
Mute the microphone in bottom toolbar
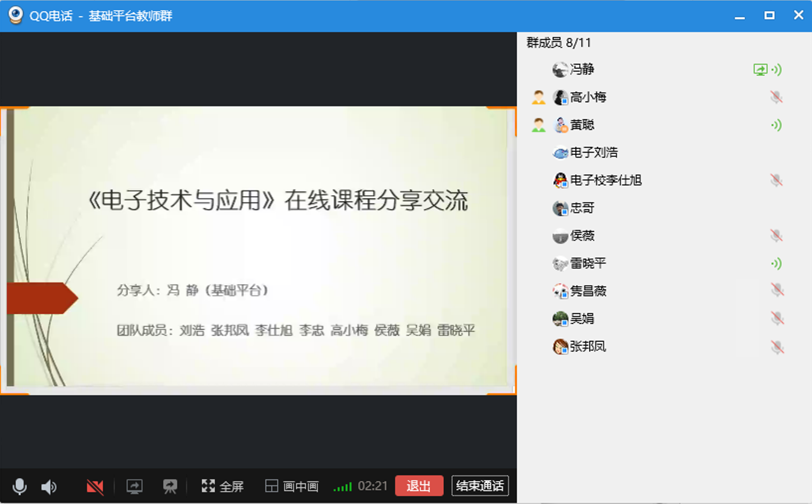pos(20,486)
